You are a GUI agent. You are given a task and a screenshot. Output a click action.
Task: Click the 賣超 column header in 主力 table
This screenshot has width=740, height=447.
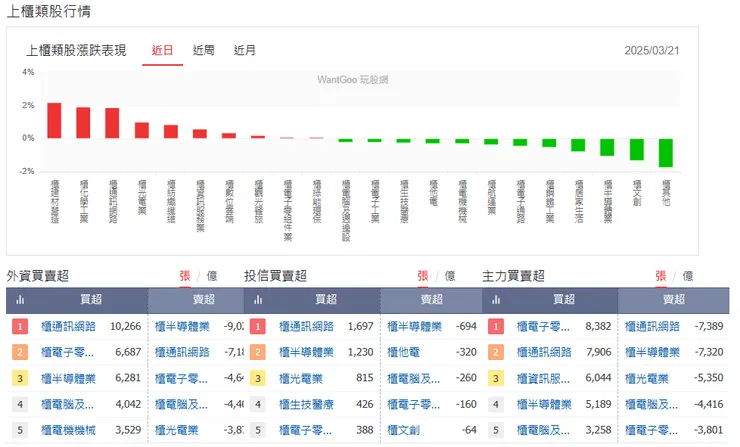click(674, 299)
